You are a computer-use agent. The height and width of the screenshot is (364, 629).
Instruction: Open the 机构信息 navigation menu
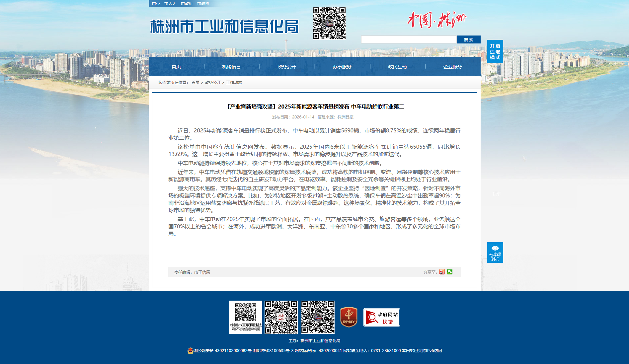[x=231, y=67]
